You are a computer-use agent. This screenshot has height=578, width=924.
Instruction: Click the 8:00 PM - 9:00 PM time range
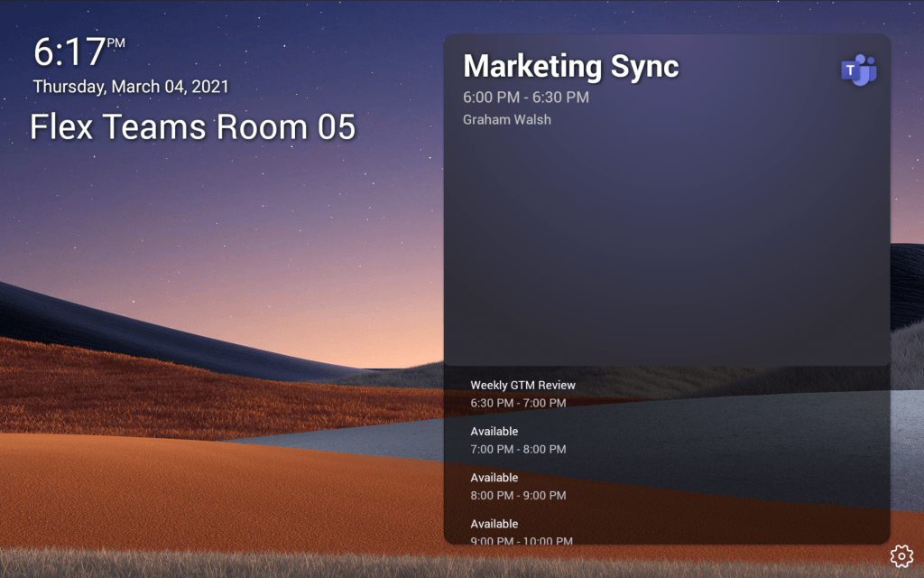pos(518,495)
